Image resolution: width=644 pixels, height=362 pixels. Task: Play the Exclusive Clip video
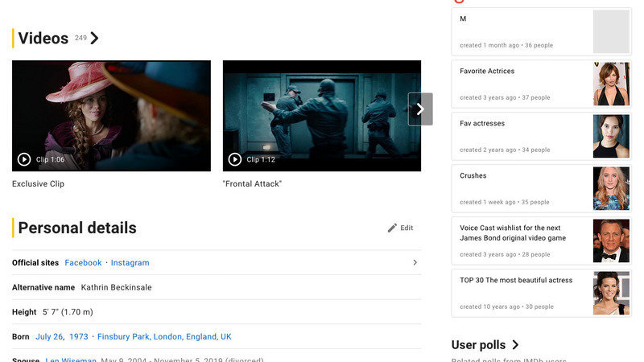(24, 159)
